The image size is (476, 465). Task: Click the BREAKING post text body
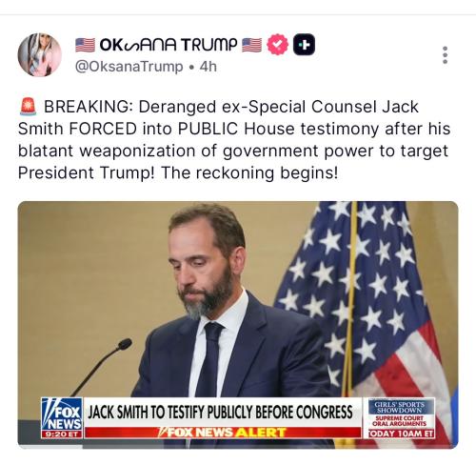click(x=234, y=140)
